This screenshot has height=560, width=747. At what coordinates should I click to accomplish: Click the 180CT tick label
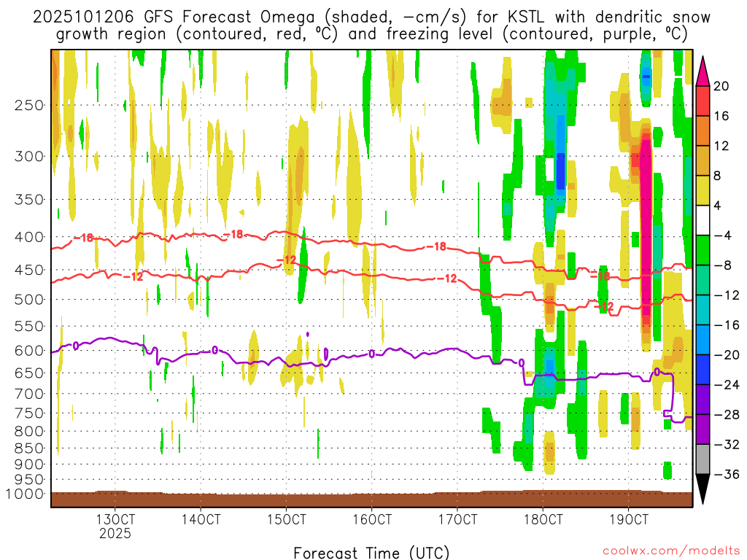point(543,520)
